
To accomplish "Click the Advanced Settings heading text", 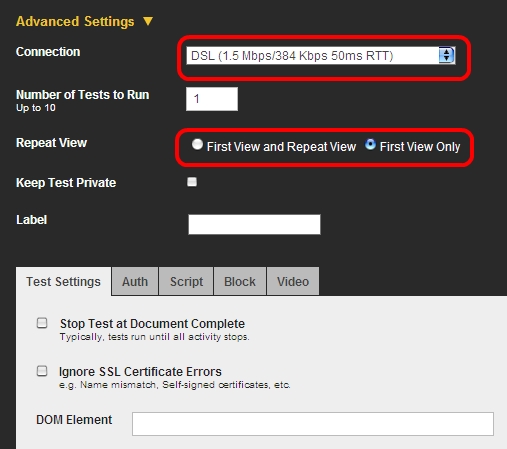I will [x=75, y=21].
